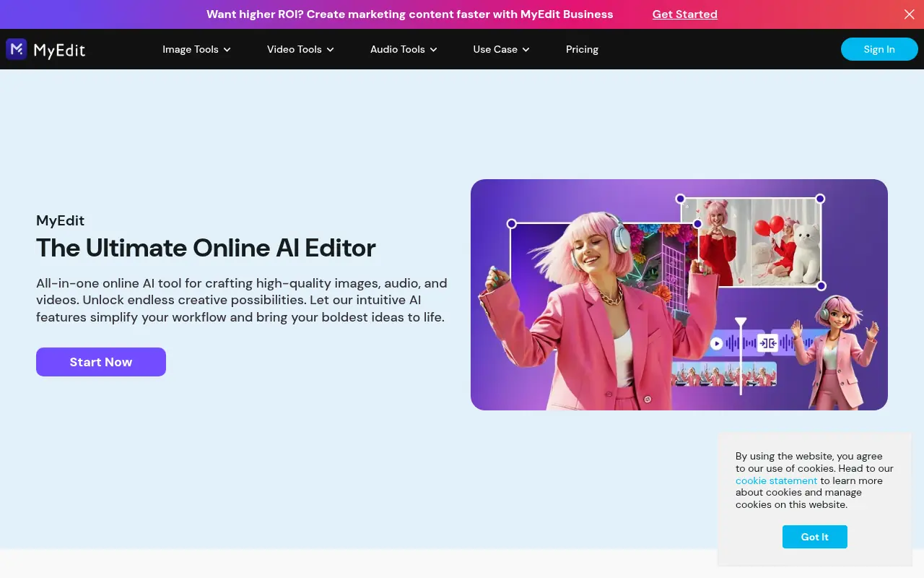
Task: Click the banner text "Want higher ROI?"
Action: 255,14
